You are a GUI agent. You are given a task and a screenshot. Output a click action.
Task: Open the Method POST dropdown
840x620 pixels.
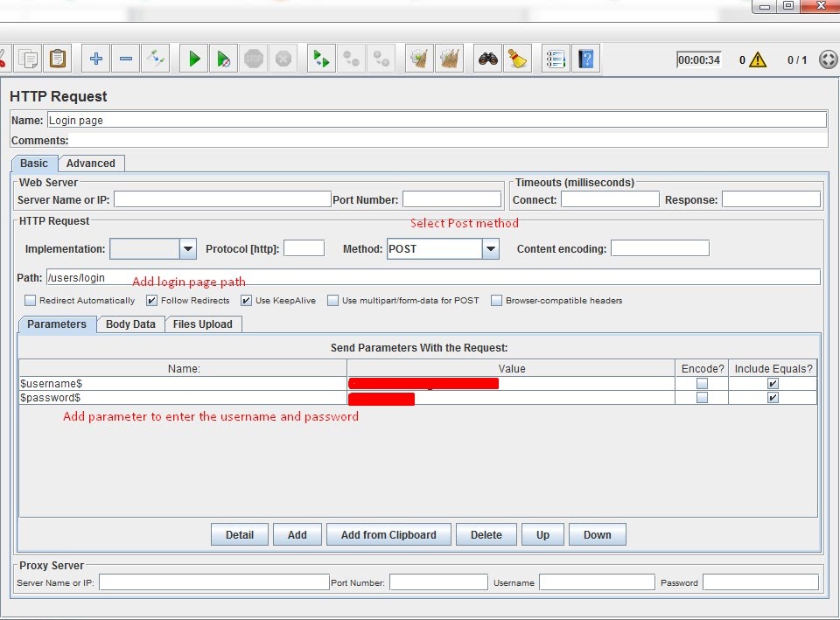click(x=490, y=249)
